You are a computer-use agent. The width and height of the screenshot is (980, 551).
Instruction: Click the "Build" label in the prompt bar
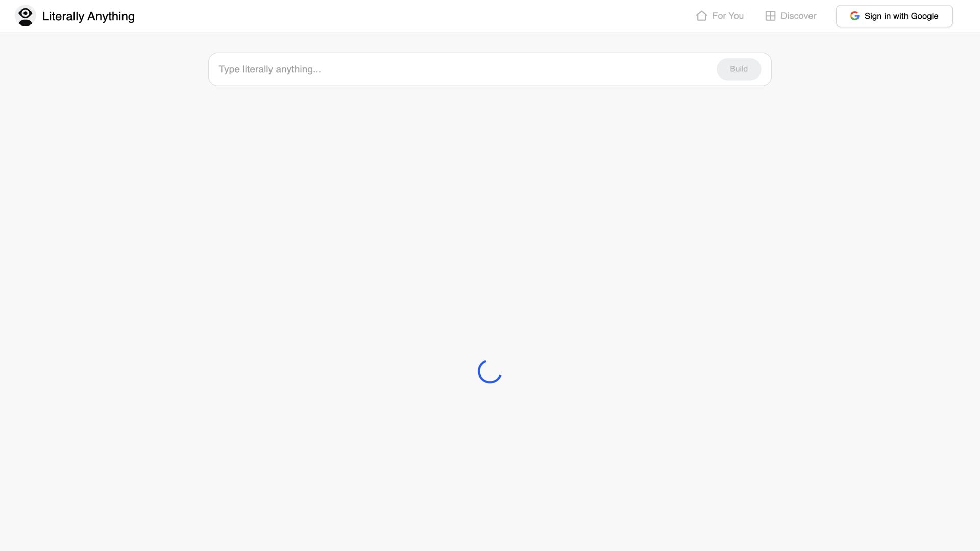[739, 69]
